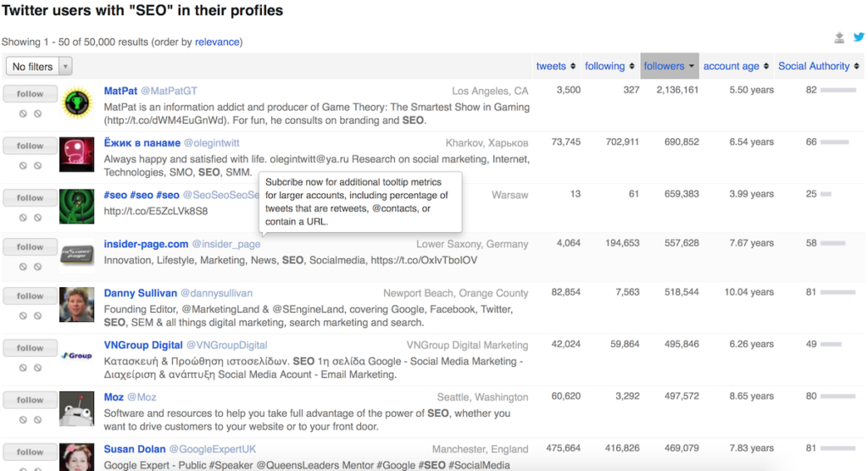Click the Seattle, Washington location text
The height and width of the screenshot is (471, 868).
click(482, 397)
